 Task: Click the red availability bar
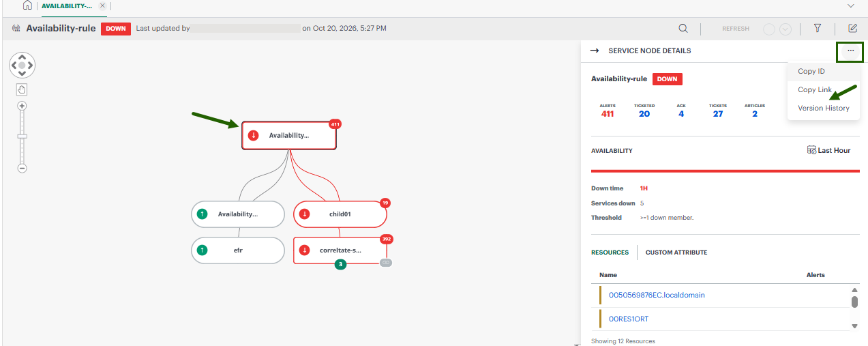tap(725, 171)
